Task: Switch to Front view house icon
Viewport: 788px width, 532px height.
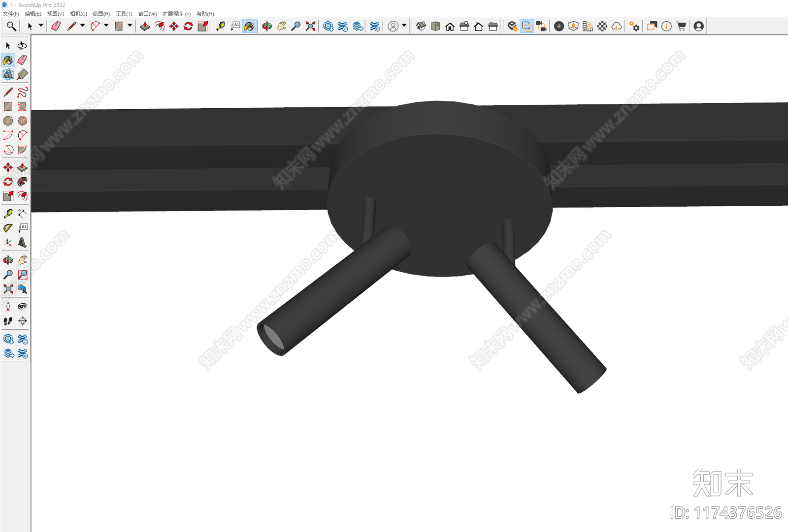Action: pyautogui.click(x=450, y=26)
